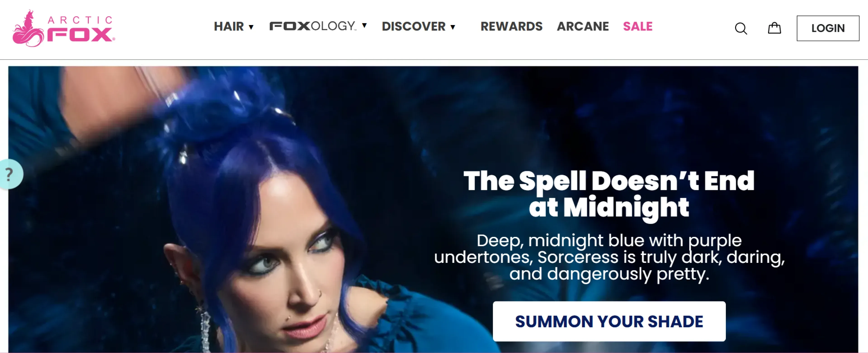868x353 pixels.
Task: Open the search magnifier icon
Action: point(741,29)
